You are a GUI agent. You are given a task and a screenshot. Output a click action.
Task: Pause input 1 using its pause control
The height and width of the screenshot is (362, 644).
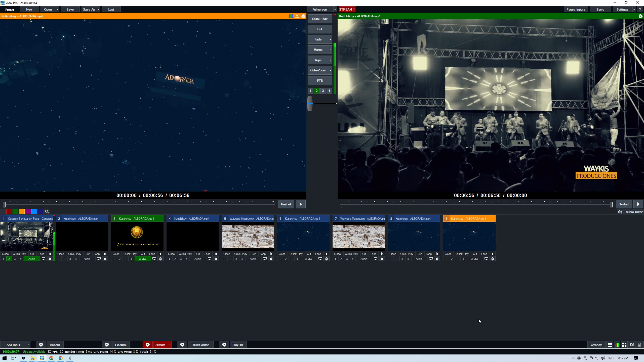tap(50, 254)
